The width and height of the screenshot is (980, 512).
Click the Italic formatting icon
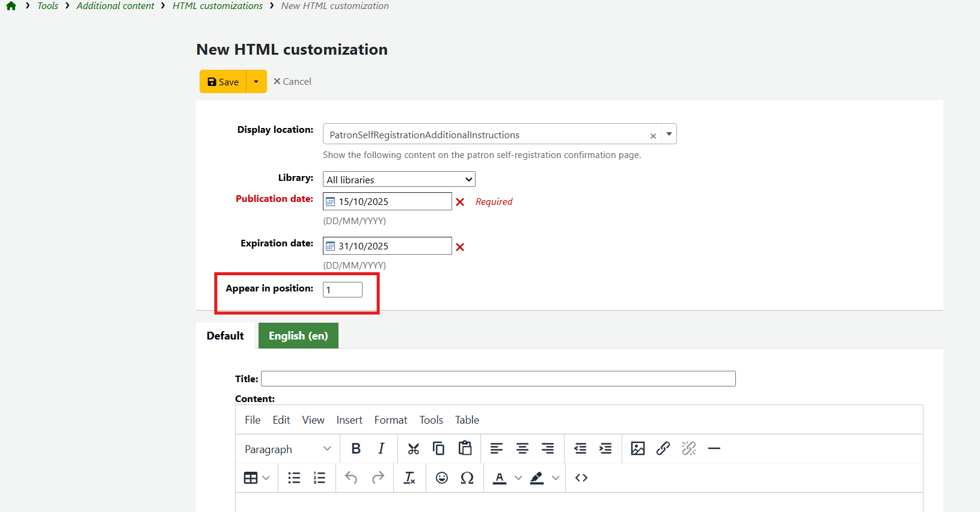point(381,448)
